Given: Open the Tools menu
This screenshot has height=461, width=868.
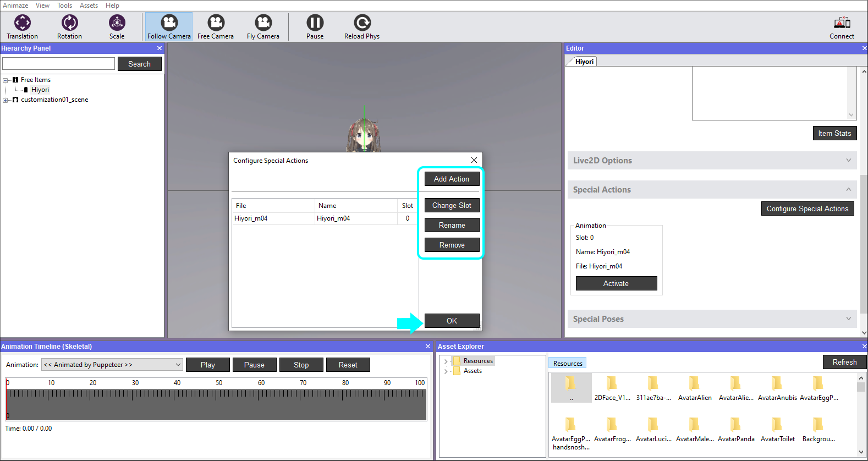Looking at the screenshot, I should click(x=65, y=6).
